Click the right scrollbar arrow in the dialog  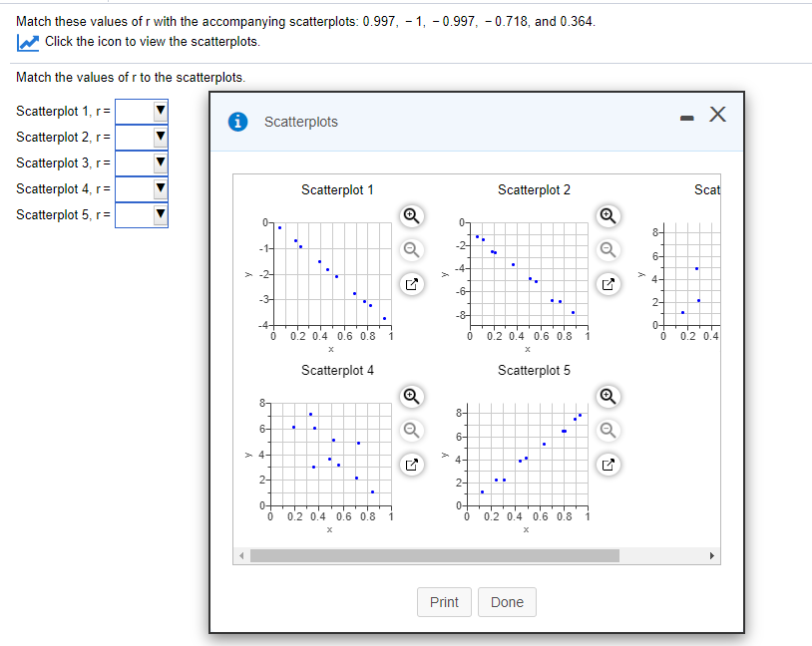[x=712, y=555]
